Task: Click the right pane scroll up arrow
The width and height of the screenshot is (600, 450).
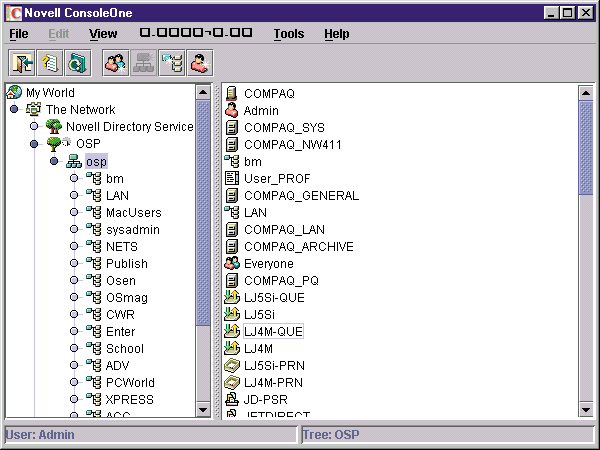Action: coord(586,92)
